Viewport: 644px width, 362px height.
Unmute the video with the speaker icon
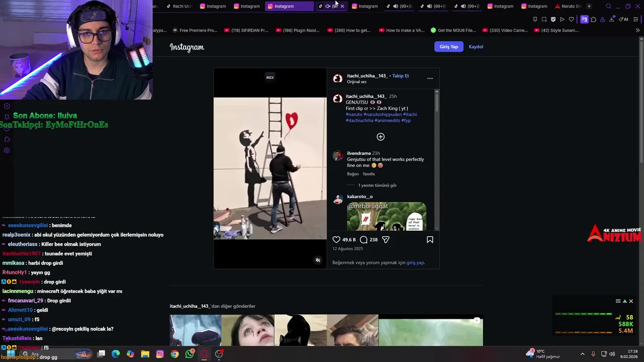(317, 260)
